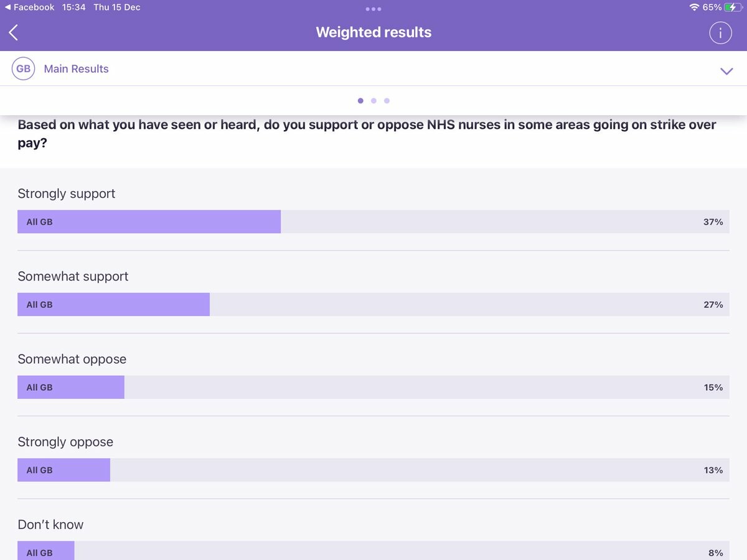This screenshot has height=560, width=747.
Task: Switch to third results page dot
Action: tap(387, 101)
